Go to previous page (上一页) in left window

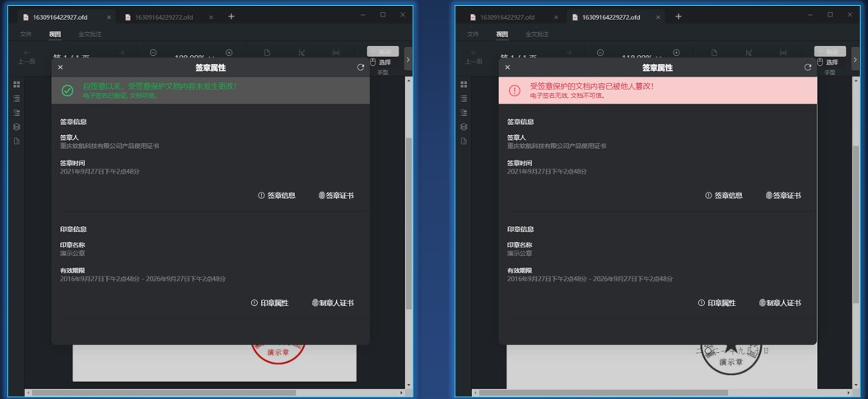(x=26, y=56)
